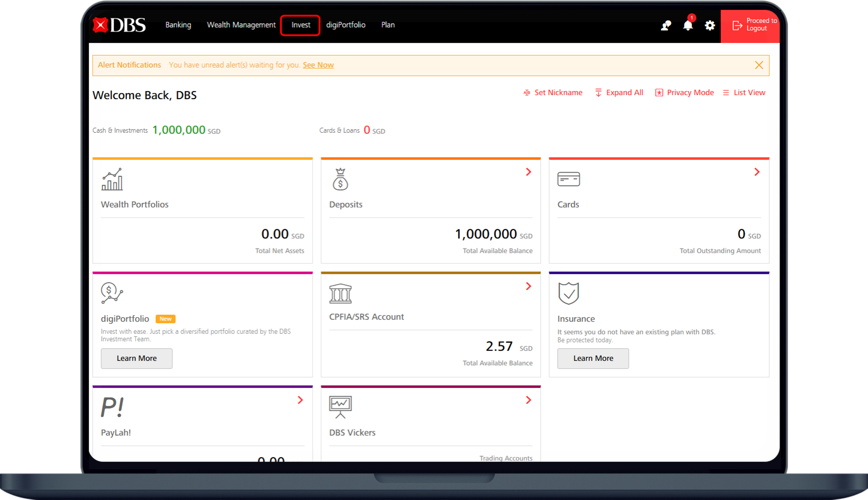Viewport: 868px width, 500px height.
Task: Click the Deposits money bag icon
Action: pyautogui.click(x=340, y=179)
